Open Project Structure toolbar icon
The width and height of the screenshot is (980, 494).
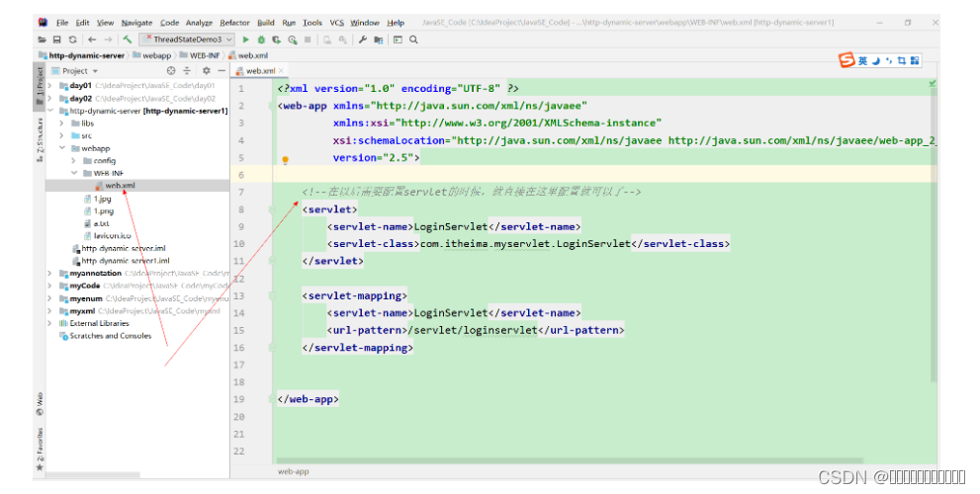(x=378, y=40)
